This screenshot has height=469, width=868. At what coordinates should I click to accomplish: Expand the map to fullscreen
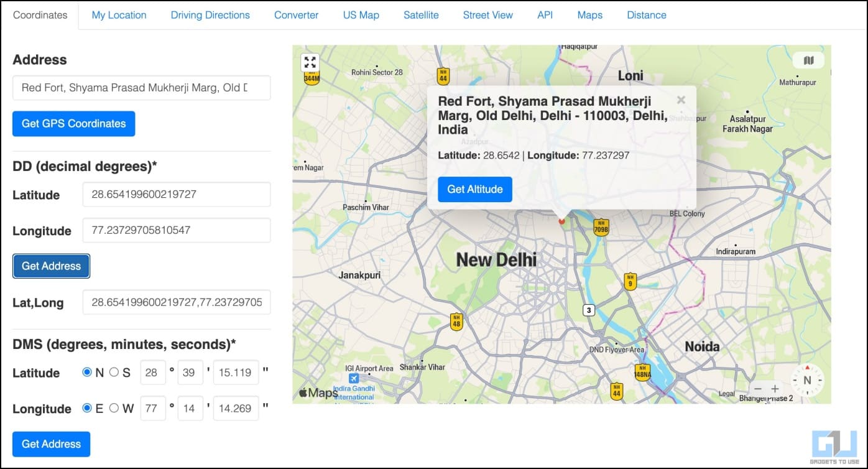click(310, 62)
